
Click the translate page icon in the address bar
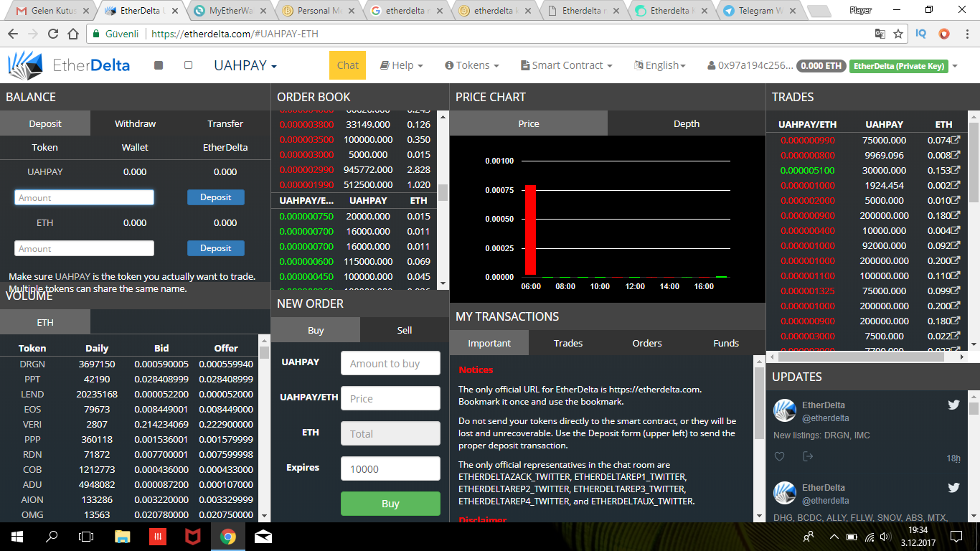880,34
